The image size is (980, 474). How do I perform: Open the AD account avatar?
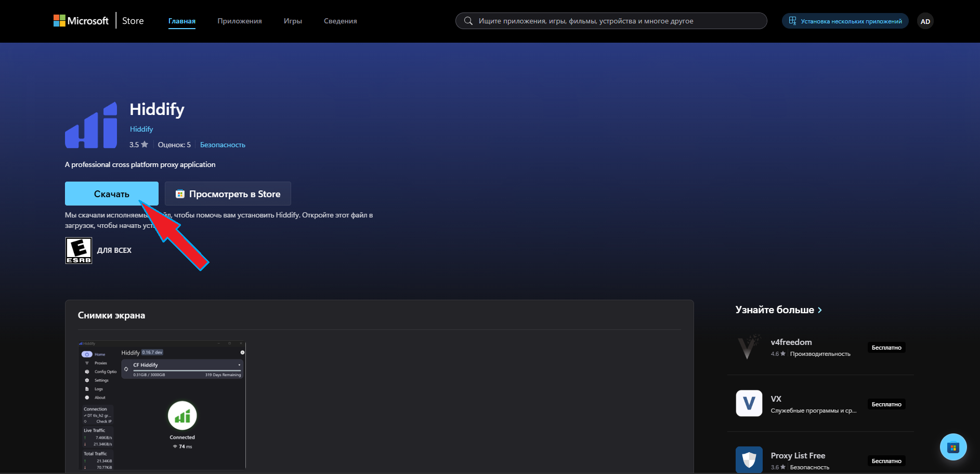click(925, 21)
